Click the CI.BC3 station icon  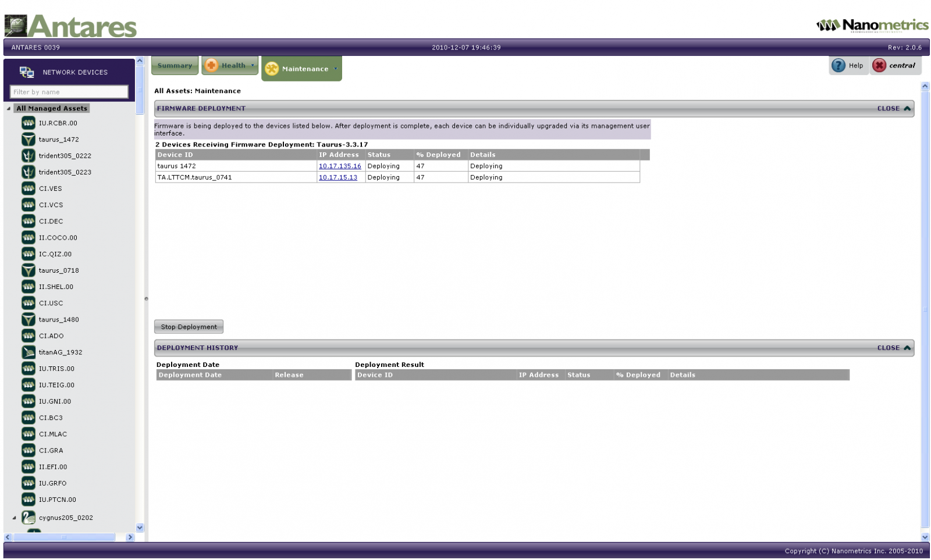point(29,417)
